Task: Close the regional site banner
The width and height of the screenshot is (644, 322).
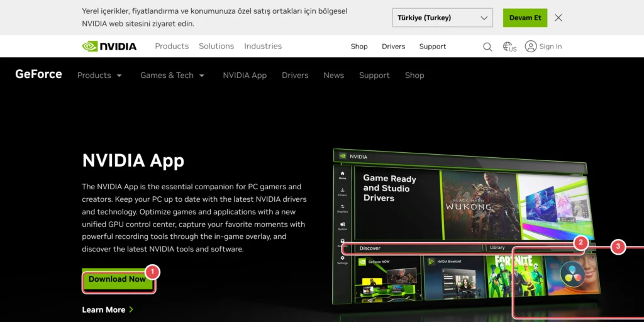Action: [x=558, y=18]
